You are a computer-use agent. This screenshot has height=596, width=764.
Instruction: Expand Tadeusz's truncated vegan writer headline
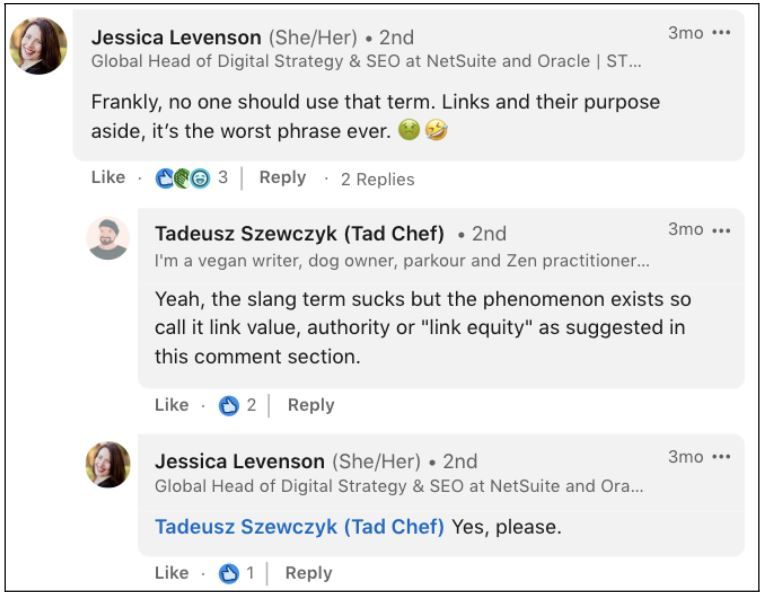402,261
